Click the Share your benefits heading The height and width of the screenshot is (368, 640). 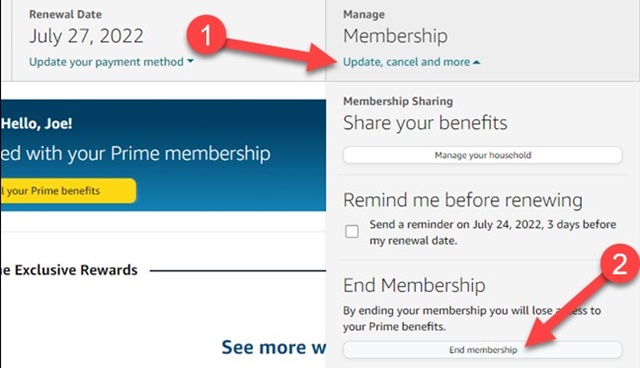point(425,123)
